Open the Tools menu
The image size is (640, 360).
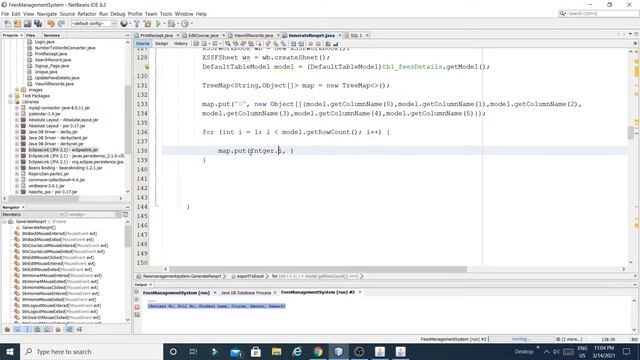point(166,14)
